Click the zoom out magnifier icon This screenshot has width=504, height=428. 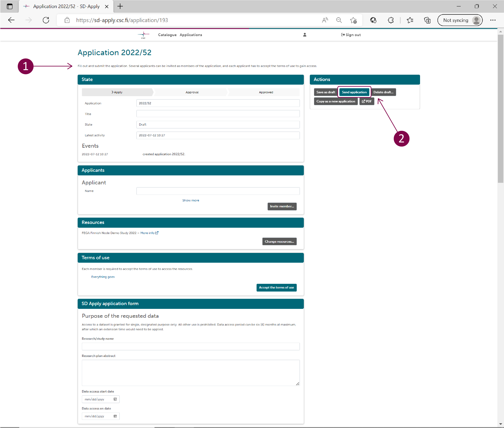[x=339, y=20]
